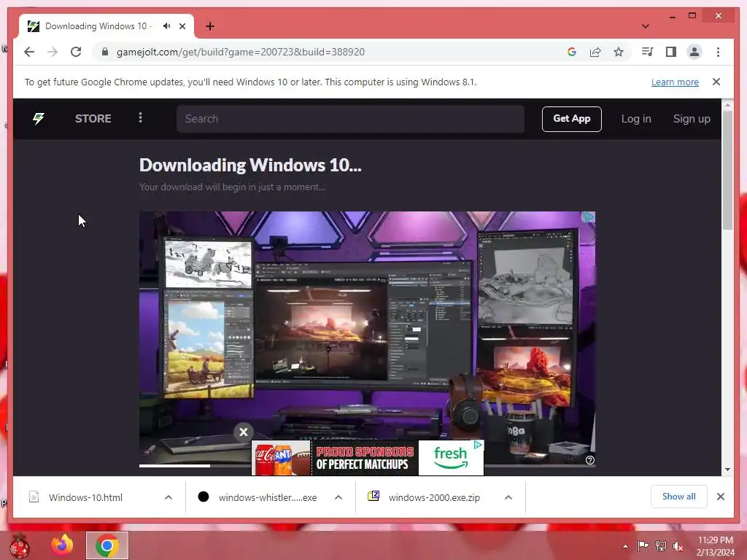Focus the Game Jolt Search field

click(350, 119)
